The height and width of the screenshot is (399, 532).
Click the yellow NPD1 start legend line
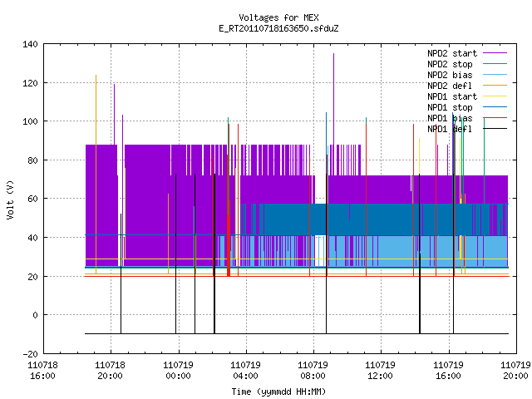[x=495, y=96]
